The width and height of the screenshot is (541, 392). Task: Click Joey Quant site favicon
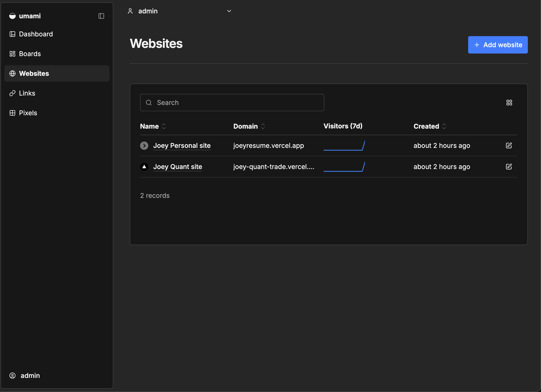pyautogui.click(x=144, y=167)
